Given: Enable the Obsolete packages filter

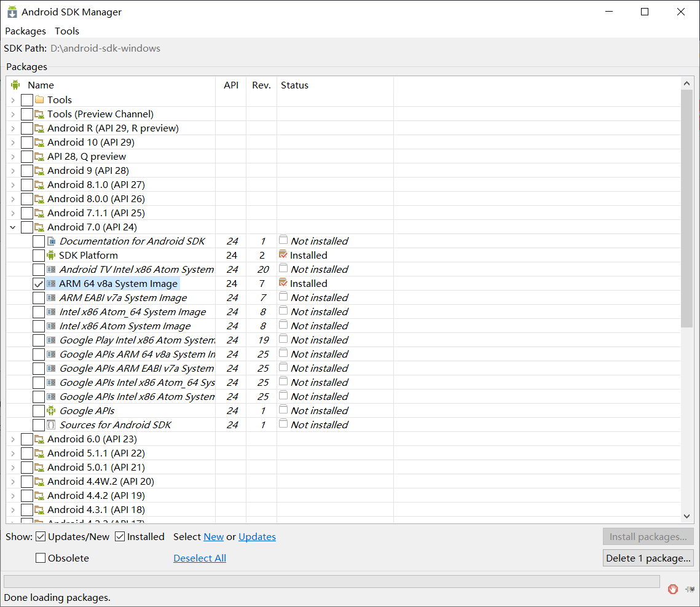Looking at the screenshot, I should click(x=41, y=558).
